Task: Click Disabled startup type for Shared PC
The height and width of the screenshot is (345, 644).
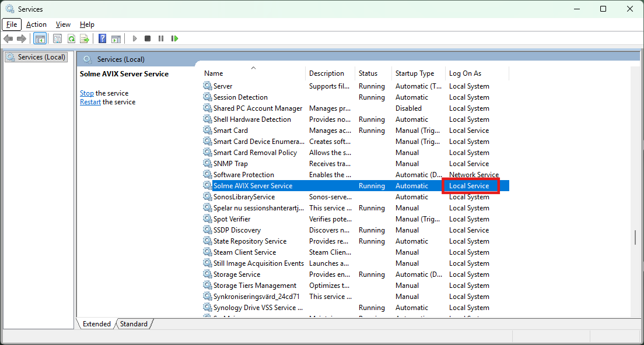Action: pos(408,108)
